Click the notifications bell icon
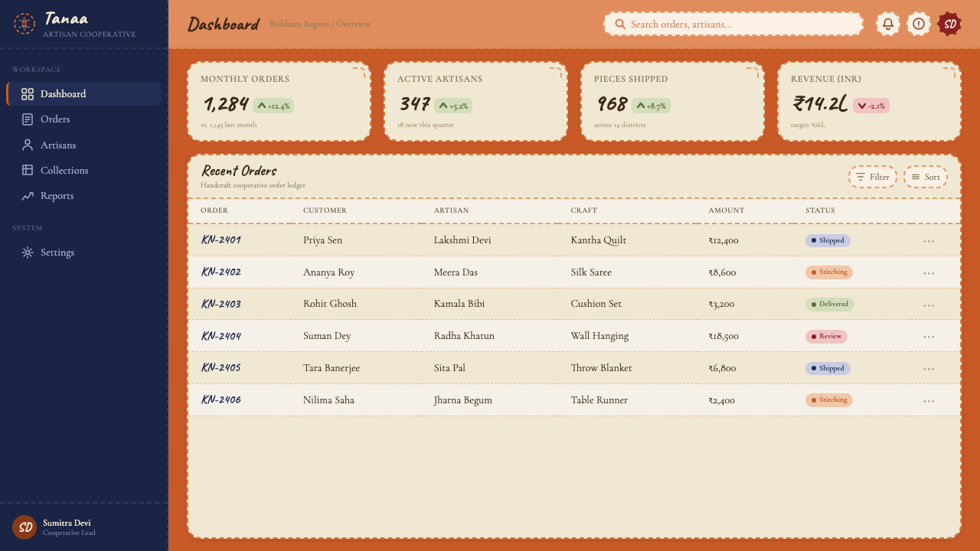This screenshot has width=980, height=551. (x=888, y=24)
